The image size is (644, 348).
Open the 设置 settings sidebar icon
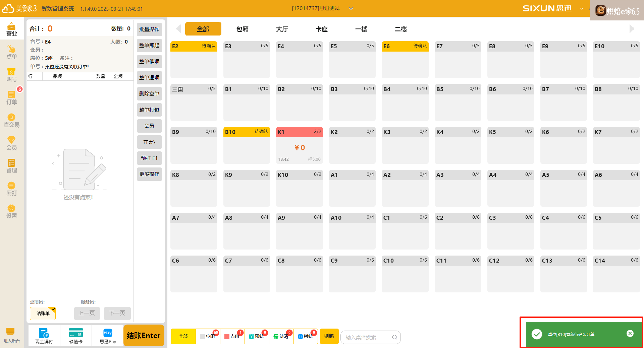tap(11, 211)
